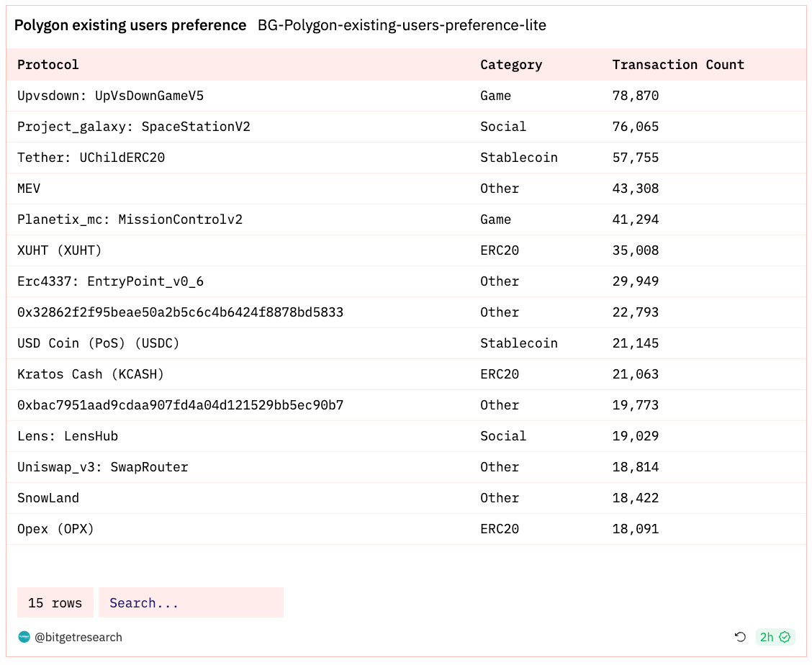Select the USD Coin (PoS) (USDC) cell
Screen dimensions: 812x665
point(99,343)
